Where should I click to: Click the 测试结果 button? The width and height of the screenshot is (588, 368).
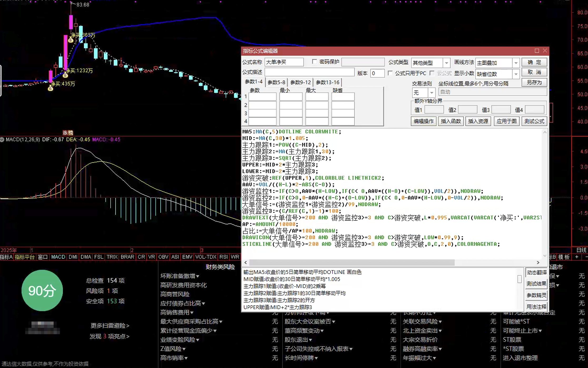(537, 284)
